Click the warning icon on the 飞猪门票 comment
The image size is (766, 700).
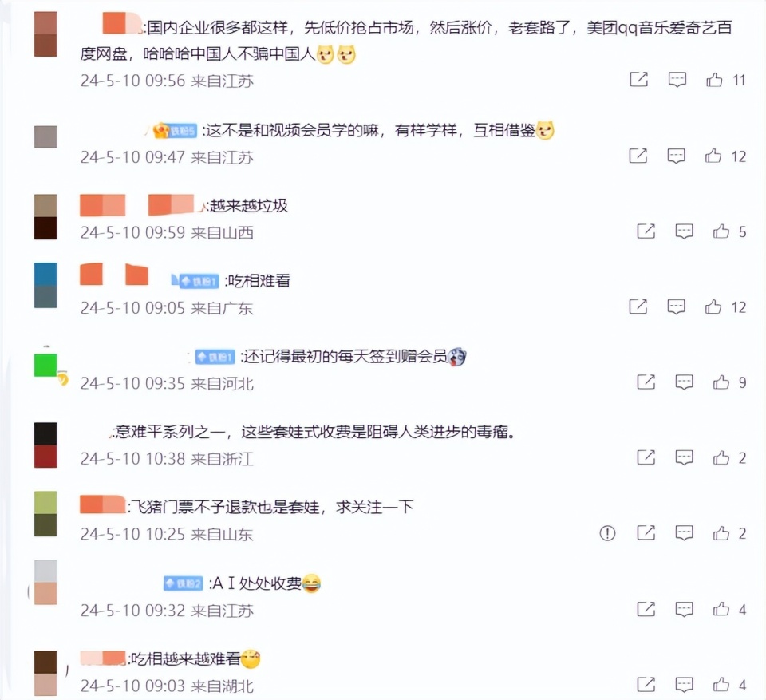coord(607,533)
